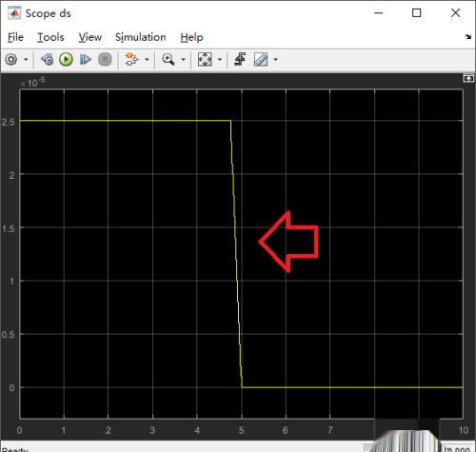Click the Step Back icon

pos(48,59)
